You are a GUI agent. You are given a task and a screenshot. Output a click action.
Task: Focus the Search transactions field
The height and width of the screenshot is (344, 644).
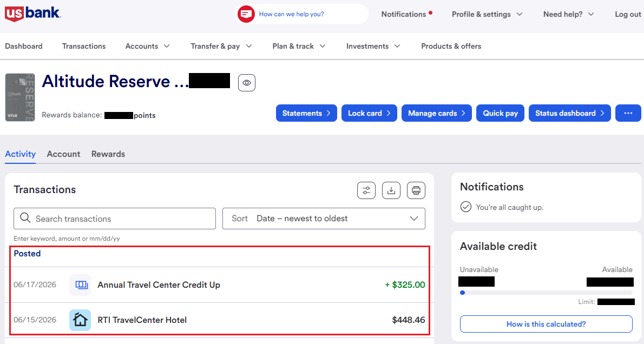115,219
